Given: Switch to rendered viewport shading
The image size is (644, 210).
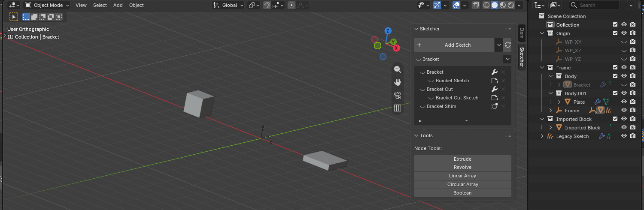Looking at the screenshot, I should click(511, 5).
